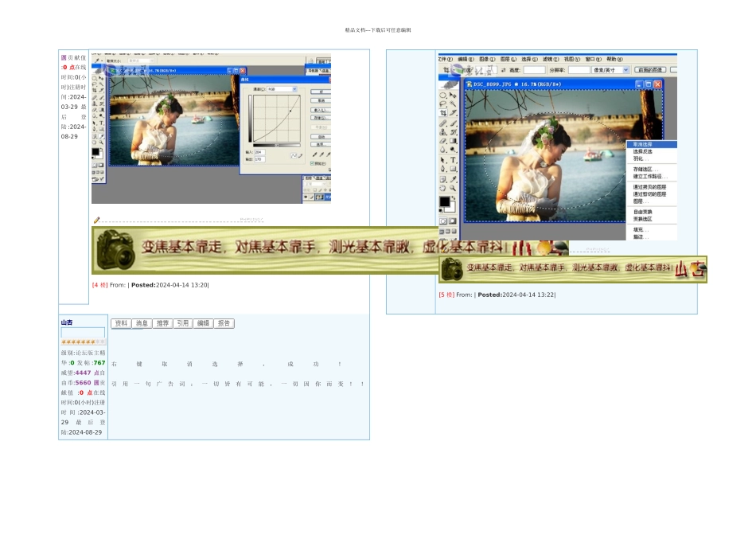Viewport: 756px width, 535px height.
Task: Select Pen tool in context-menu Photoshop screenshot
Action: pyautogui.click(x=442, y=169)
